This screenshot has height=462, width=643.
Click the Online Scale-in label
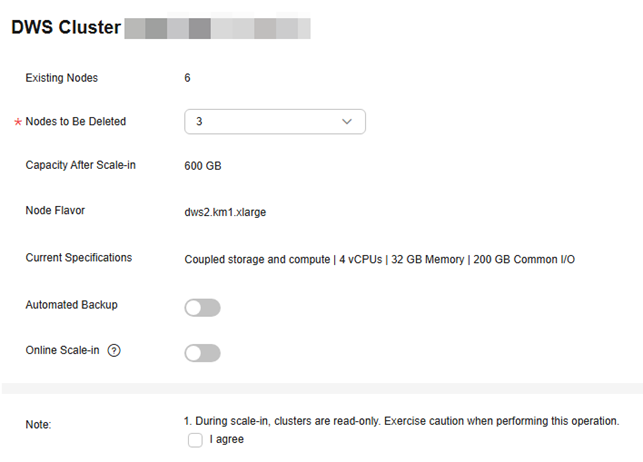62,350
